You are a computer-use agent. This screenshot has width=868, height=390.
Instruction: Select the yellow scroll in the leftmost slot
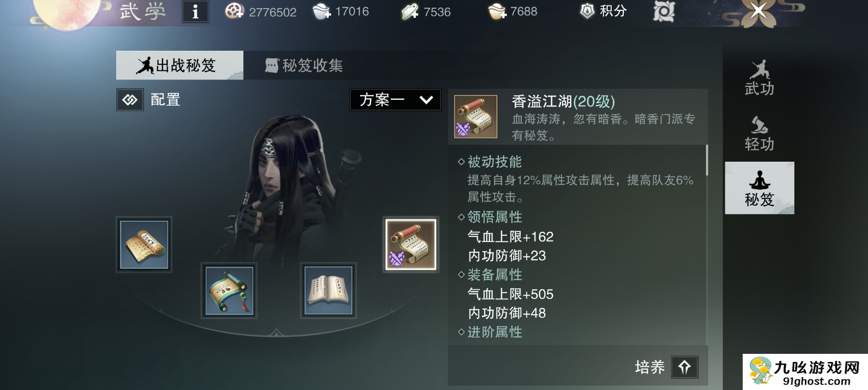click(x=144, y=244)
